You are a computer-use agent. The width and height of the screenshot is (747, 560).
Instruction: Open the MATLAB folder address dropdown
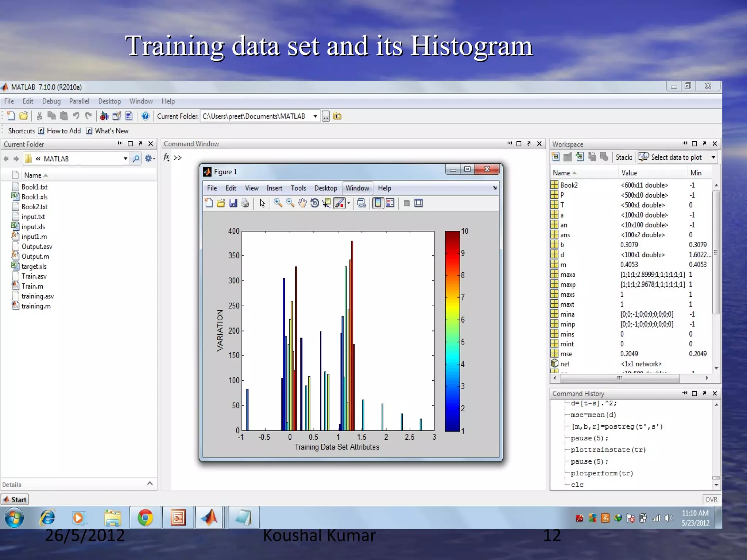(125, 159)
